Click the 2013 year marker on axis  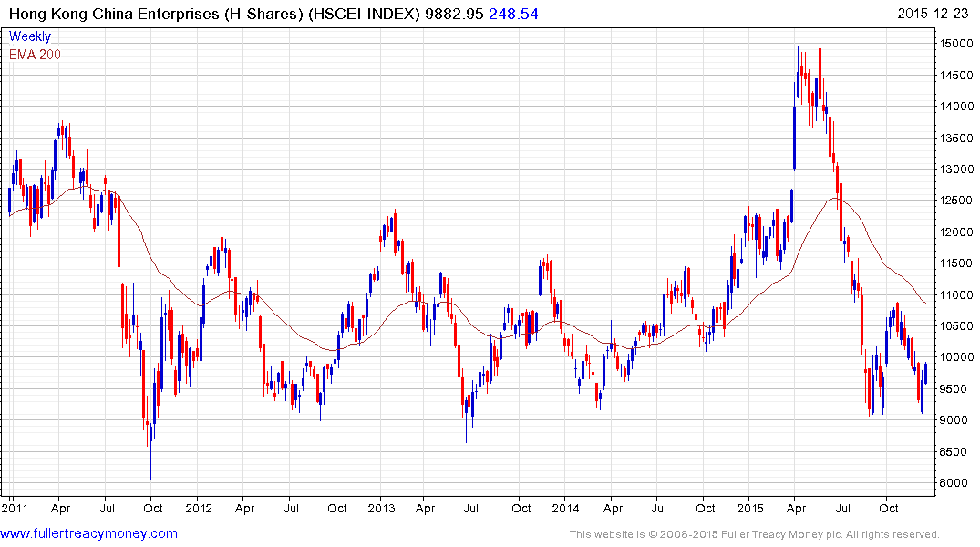382,508
